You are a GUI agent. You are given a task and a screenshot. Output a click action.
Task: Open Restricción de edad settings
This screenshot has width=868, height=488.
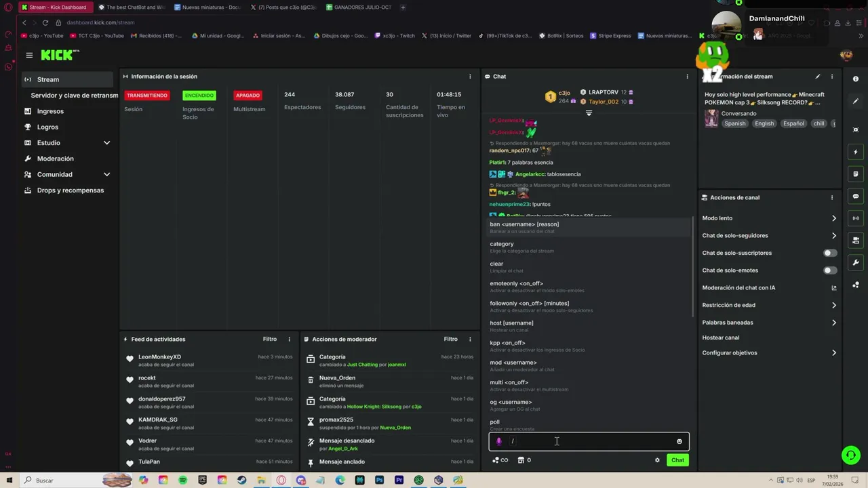[x=769, y=305]
